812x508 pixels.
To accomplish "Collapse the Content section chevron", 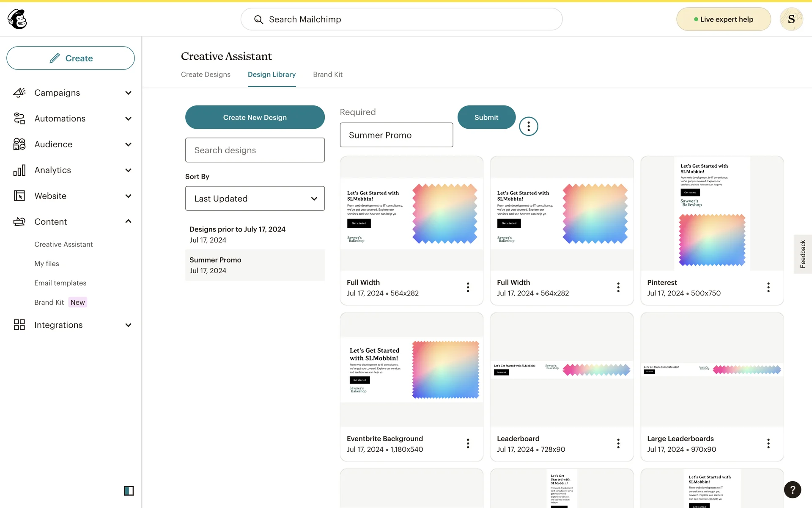I will click(x=128, y=221).
